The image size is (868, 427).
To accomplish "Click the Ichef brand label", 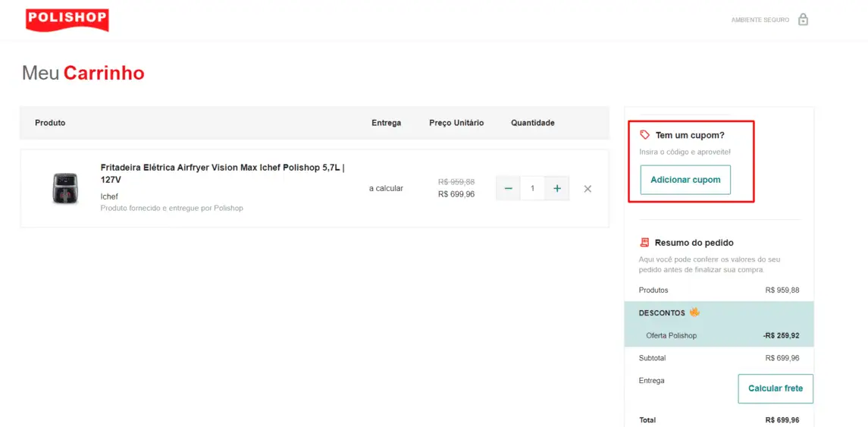I will [109, 196].
